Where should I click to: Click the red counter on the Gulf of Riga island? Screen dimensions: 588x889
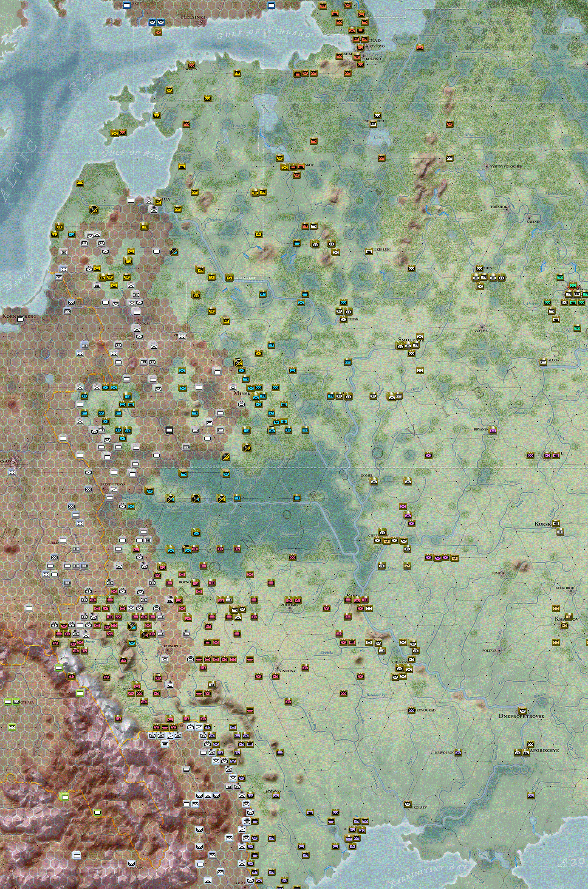point(123,133)
